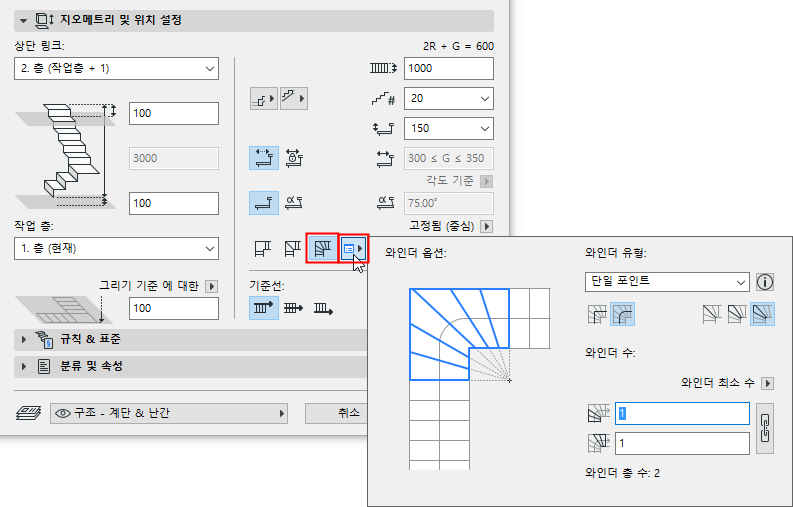793x507 pixels.
Task: Select the sharp inner corner winder icon
Action: tap(597, 314)
